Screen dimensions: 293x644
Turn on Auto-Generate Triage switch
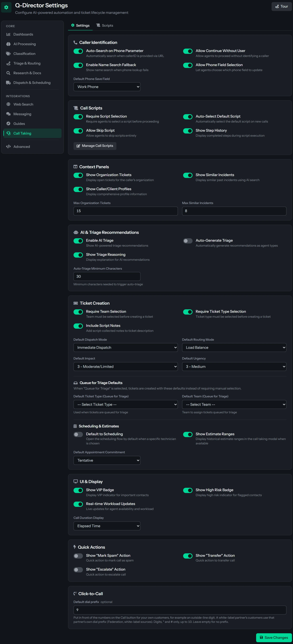[x=188, y=241]
